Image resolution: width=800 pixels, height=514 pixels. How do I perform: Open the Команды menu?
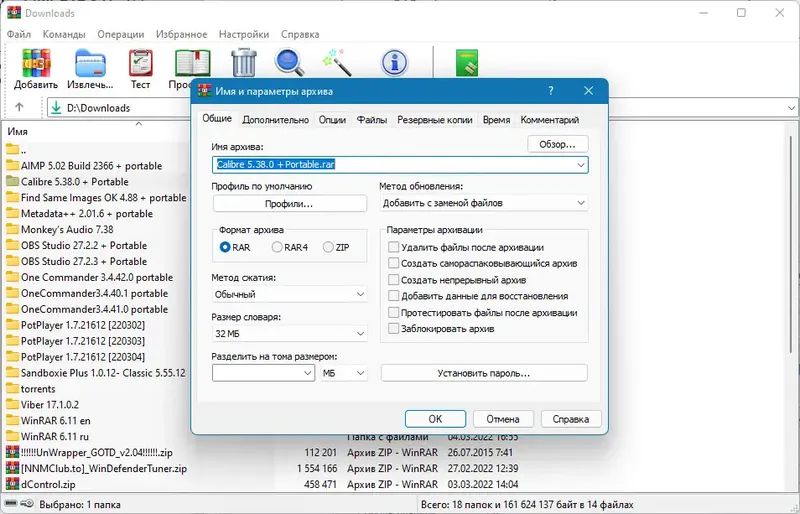tap(64, 34)
